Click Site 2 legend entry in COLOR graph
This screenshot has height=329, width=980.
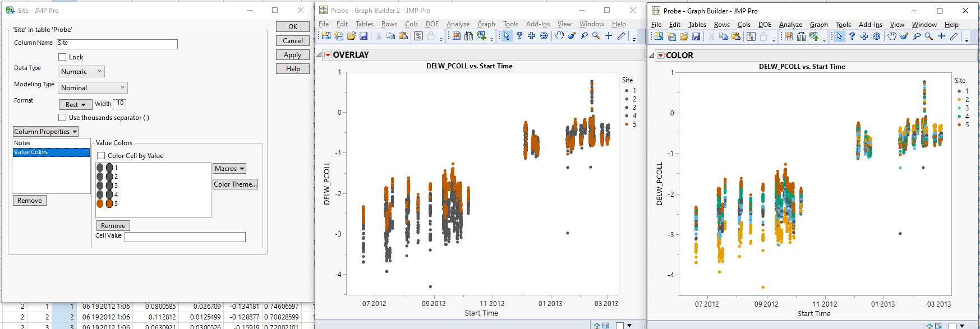point(963,100)
